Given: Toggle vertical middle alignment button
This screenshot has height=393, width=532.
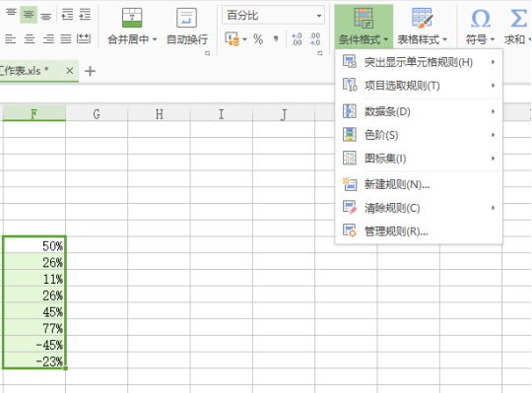Looking at the screenshot, I should [29, 15].
